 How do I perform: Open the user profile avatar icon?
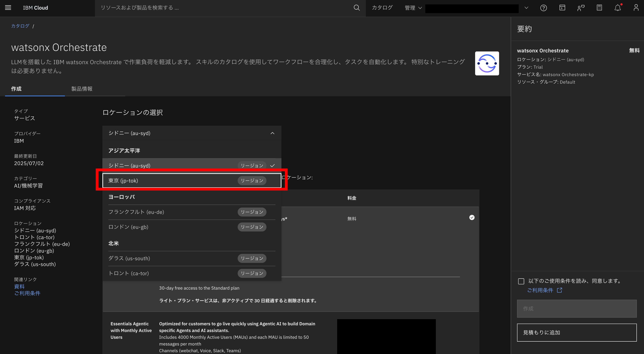[636, 8]
